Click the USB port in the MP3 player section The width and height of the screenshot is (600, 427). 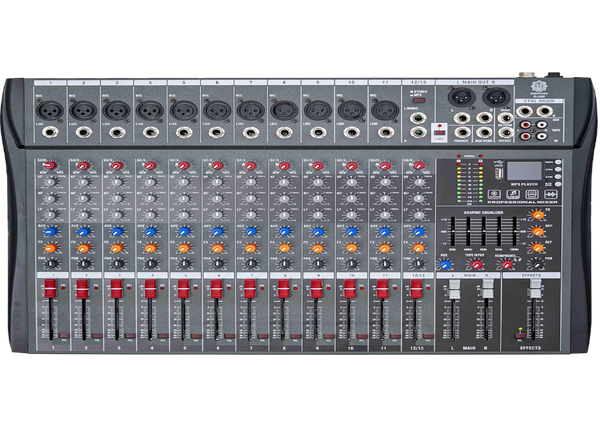tap(498, 174)
